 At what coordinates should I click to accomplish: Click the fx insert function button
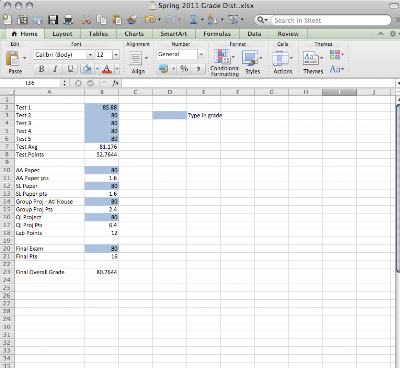(x=116, y=83)
